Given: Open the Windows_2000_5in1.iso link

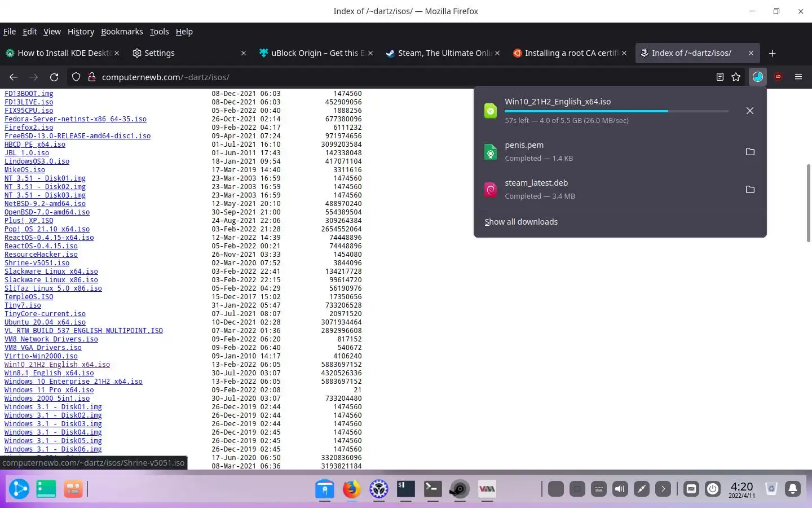Looking at the screenshot, I should (x=47, y=398).
